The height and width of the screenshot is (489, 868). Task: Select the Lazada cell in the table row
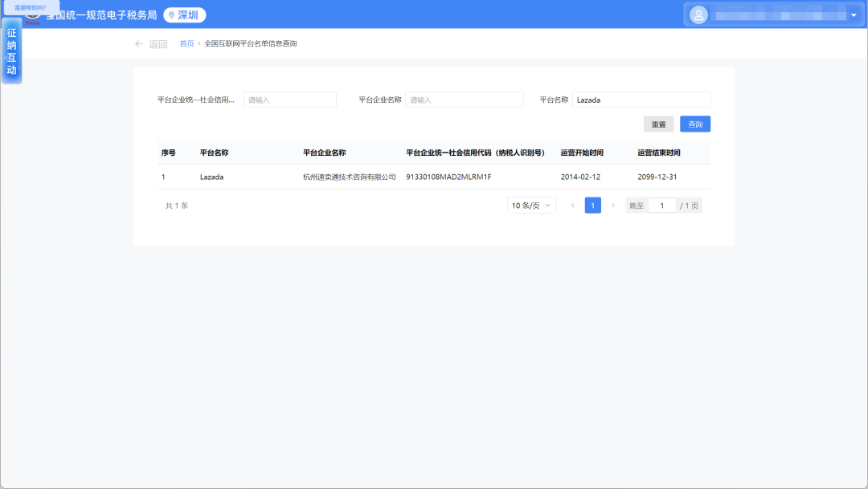(211, 177)
